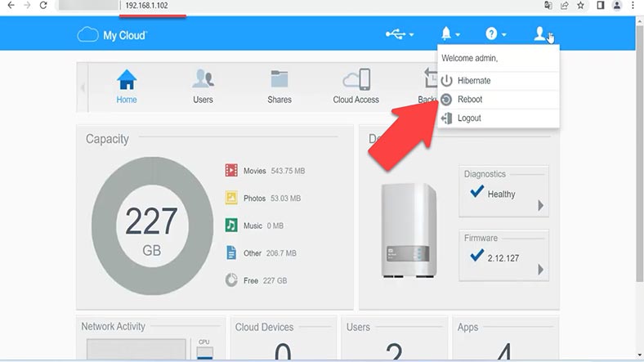
Task: Click the Hibernate power icon
Action: pos(446,81)
